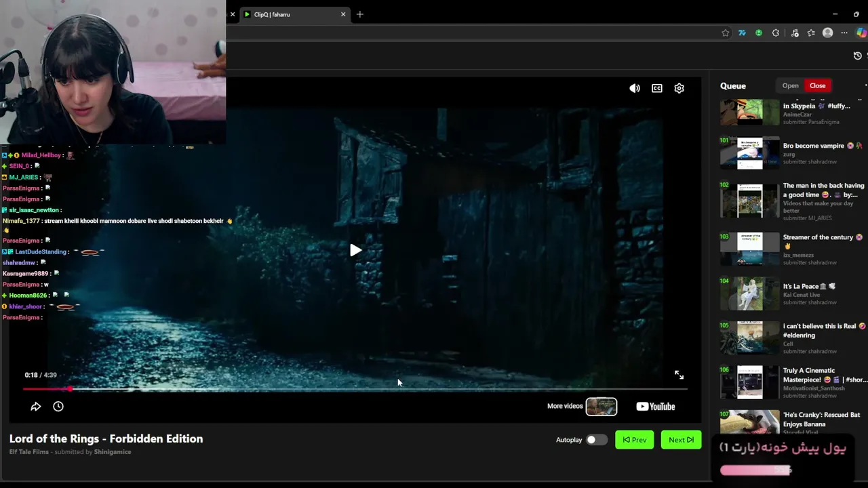The image size is (868, 488).
Task: Select 'Truly A Cinematic Masterpiece!' queue clip
Action: tap(792, 382)
